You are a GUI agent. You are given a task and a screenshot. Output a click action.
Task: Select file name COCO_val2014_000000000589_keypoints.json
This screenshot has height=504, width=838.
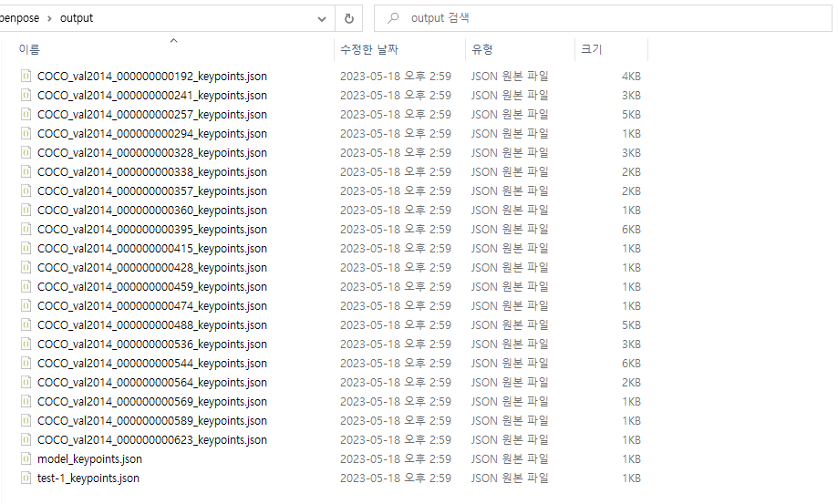coord(152,421)
